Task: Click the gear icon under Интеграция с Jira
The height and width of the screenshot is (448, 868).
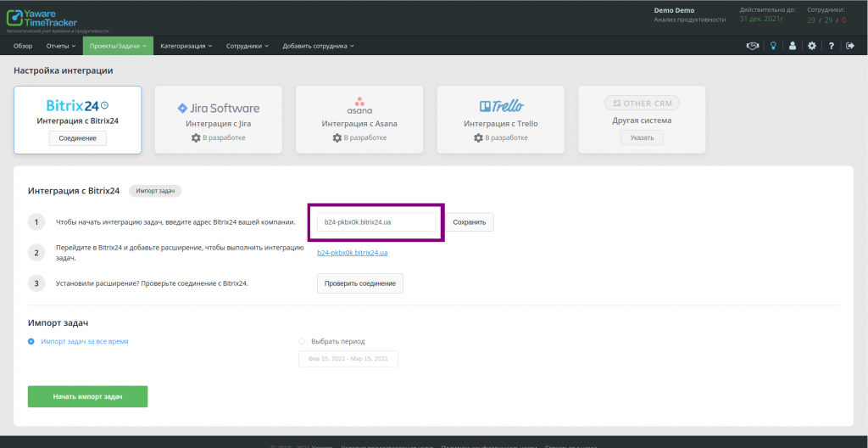Action: point(196,137)
